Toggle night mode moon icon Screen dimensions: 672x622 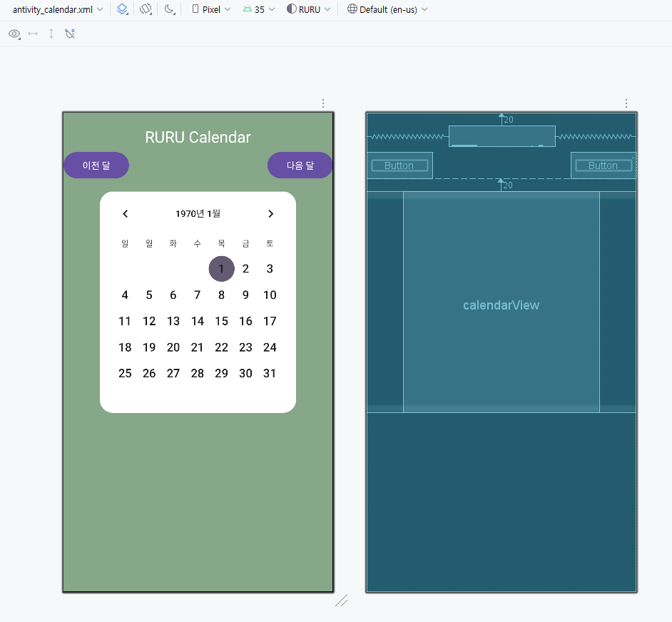tap(170, 9)
